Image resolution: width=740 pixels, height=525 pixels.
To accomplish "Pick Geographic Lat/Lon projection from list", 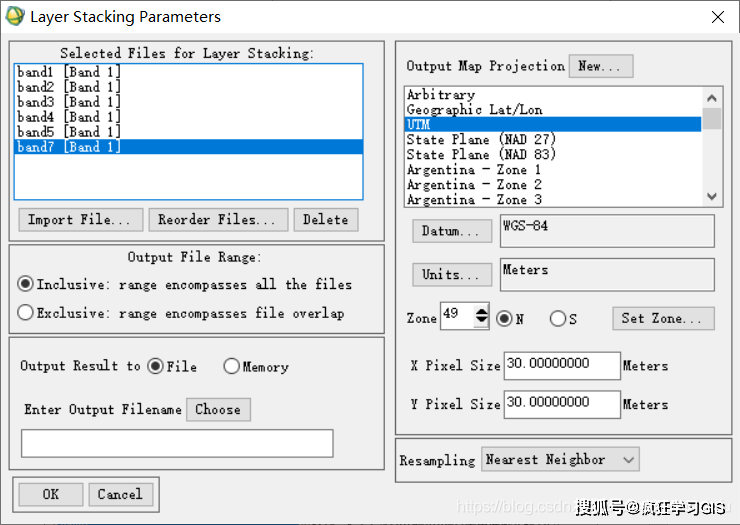I will click(x=474, y=110).
